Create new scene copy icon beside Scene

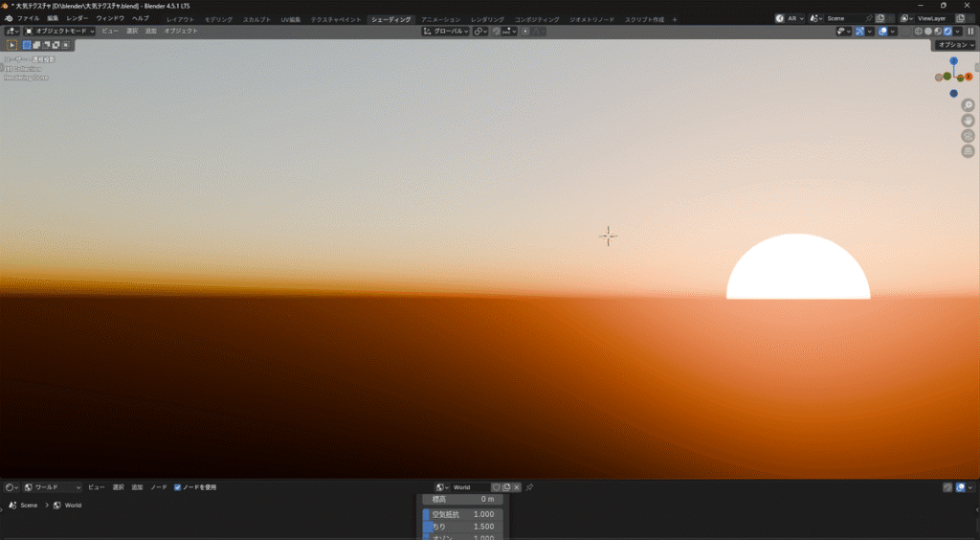(x=880, y=18)
